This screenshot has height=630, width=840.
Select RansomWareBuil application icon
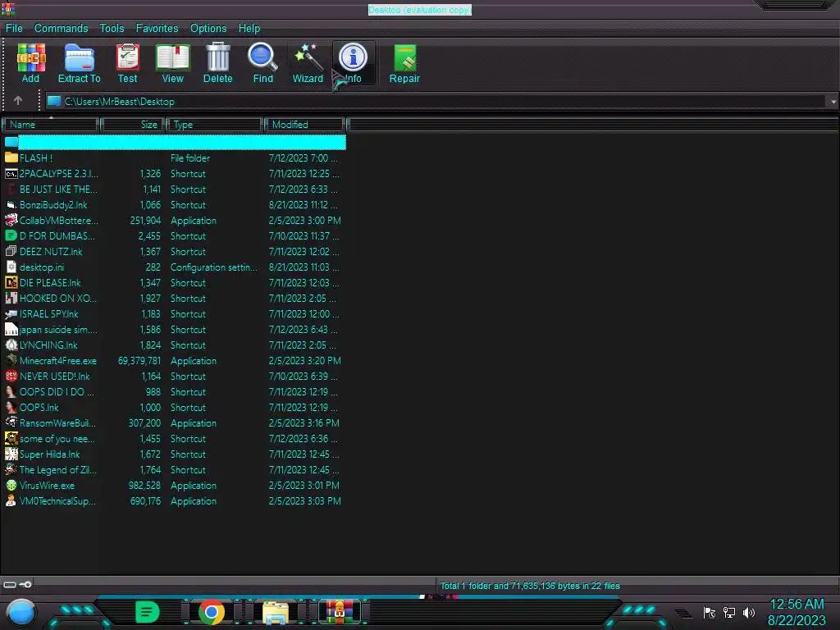pyautogui.click(x=11, y=422)
